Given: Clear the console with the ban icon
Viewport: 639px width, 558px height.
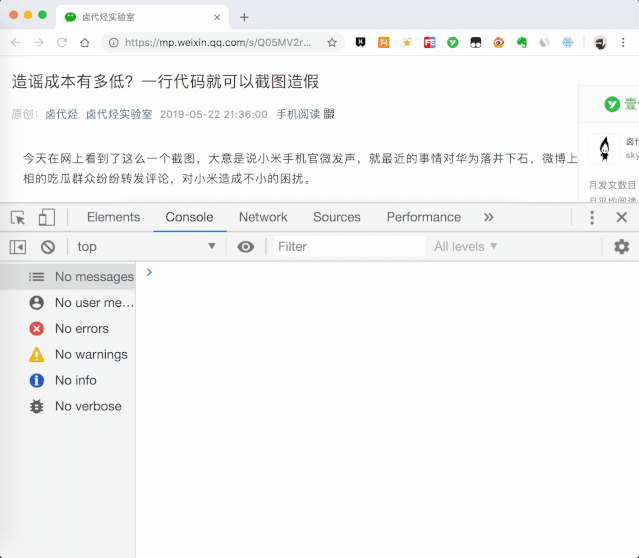Looking at the screenshot, I should [48, 247].
